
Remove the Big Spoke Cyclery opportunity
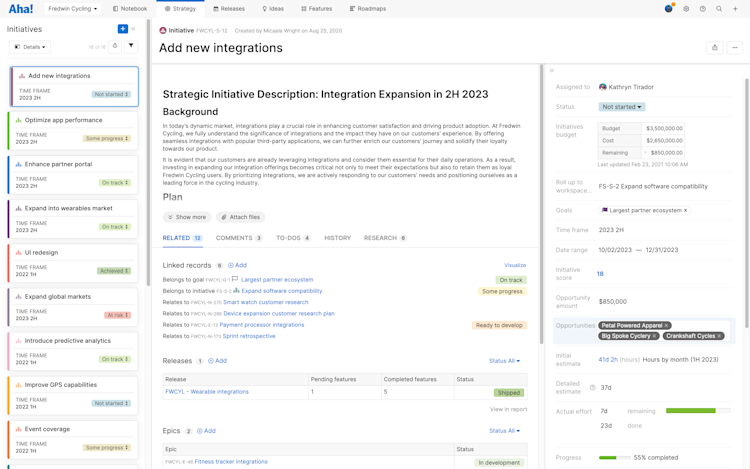coord(654,336)
